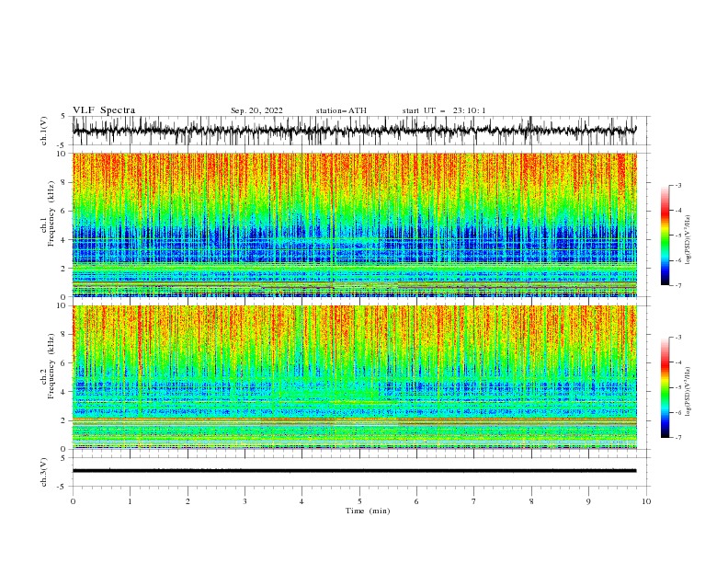This screenshot has height=563, width=728.
Task: Click the ch.1 waveform trace plot
Action: (354, 131)
